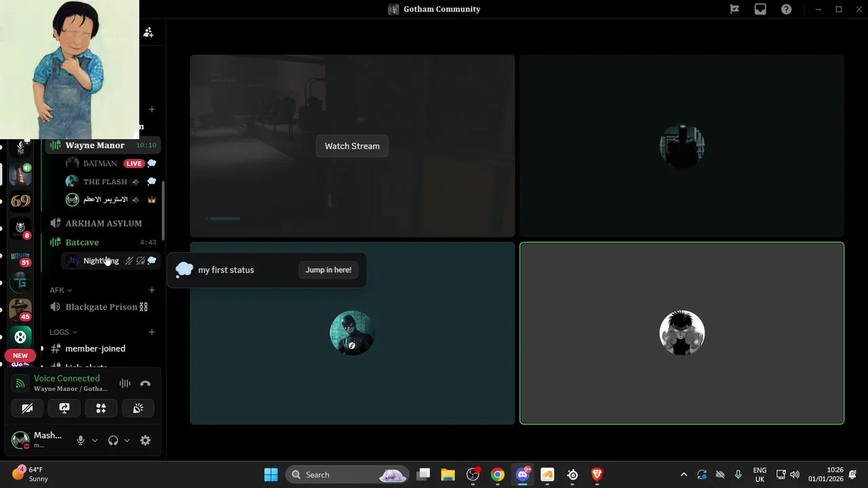Screen dimensions: 868x488
Task: Open the voice connection quality icon
Action: click(x=20, y=384)
